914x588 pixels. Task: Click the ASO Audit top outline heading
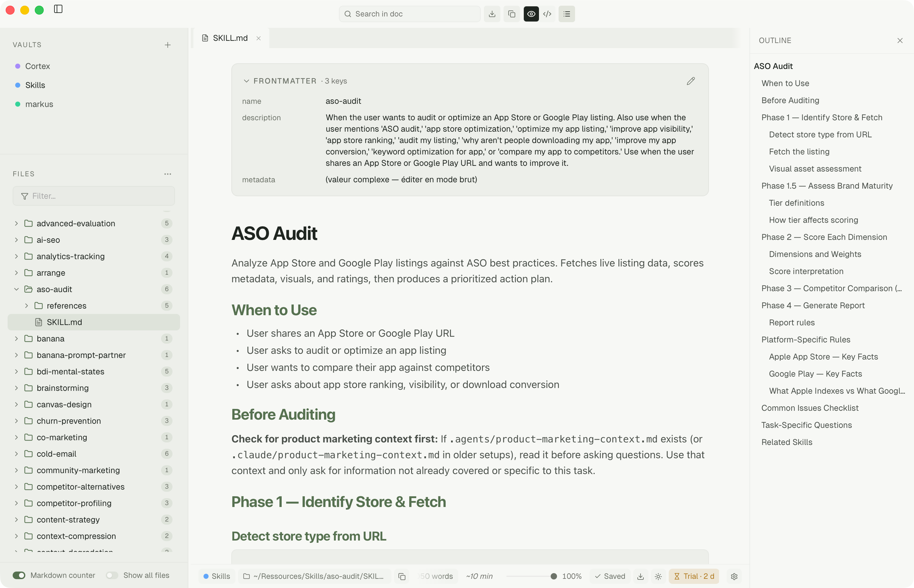773,66
